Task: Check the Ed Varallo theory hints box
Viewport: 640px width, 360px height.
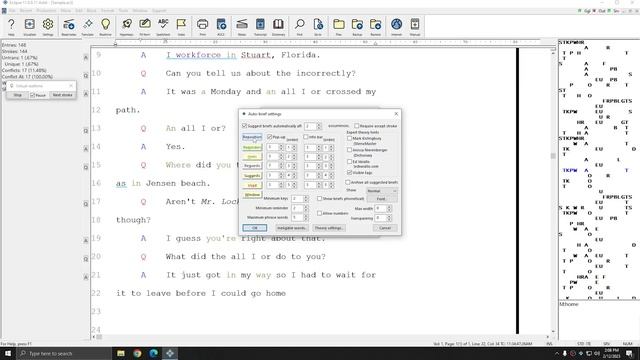Action: tap(349, 162)
